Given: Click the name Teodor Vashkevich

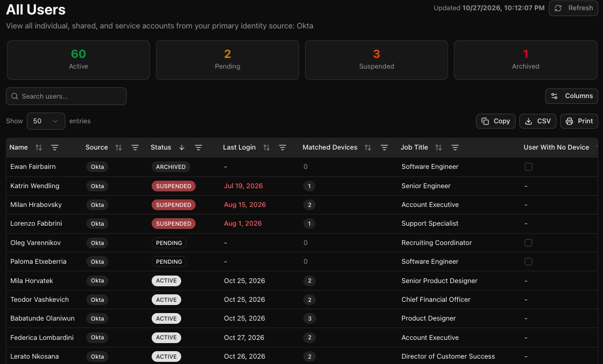Looking at the screenshot, I should [x=40, y=300].
